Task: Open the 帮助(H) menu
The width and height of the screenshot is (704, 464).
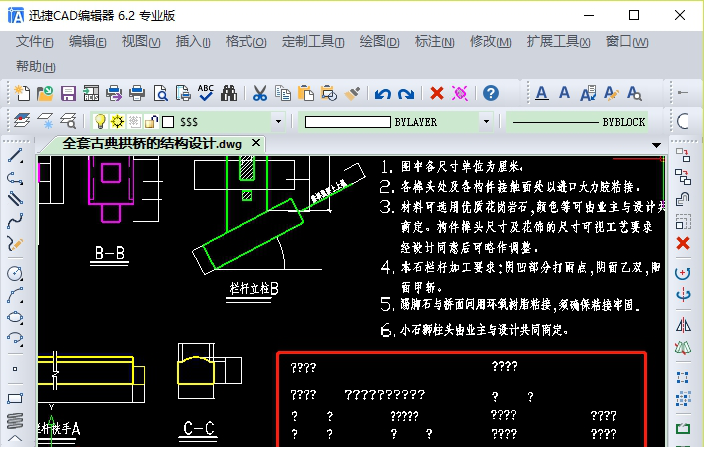Action: click(x=35, y=66)
